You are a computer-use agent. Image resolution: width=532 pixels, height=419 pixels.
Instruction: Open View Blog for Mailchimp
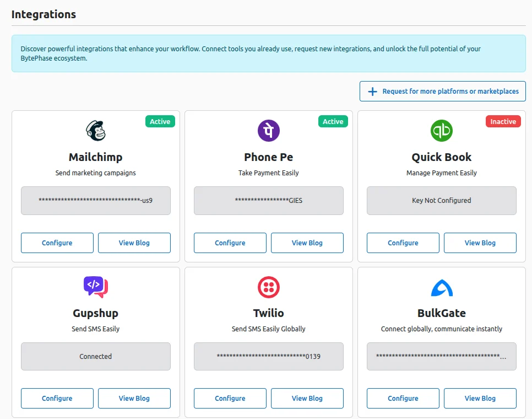(x=134, y=243)
